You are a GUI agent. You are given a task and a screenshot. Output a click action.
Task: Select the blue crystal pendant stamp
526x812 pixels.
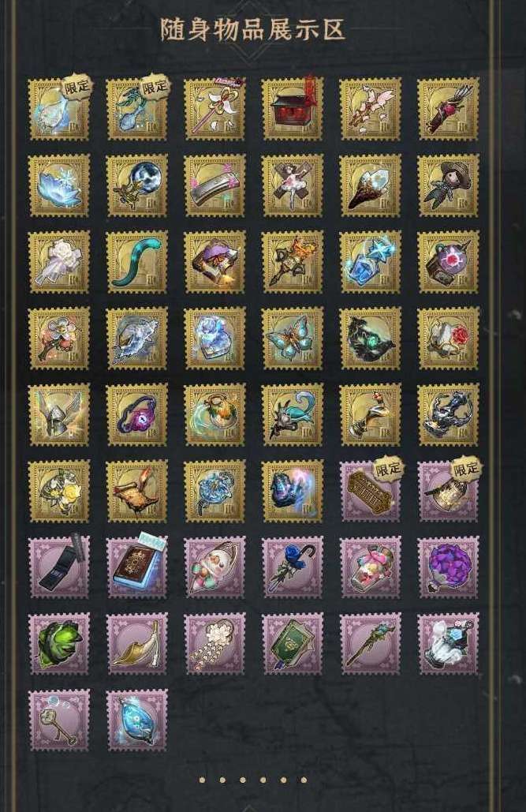click(x=137, y=720)
